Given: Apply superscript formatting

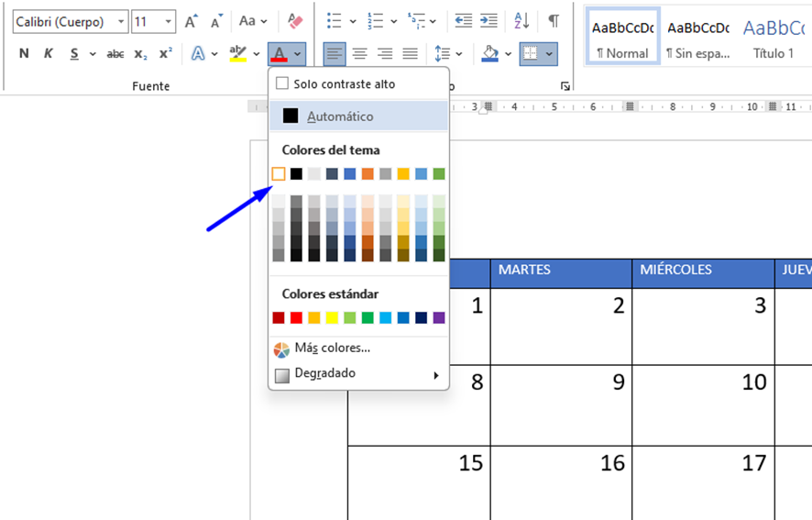Looking at the screenshot, I should point(165,54).
